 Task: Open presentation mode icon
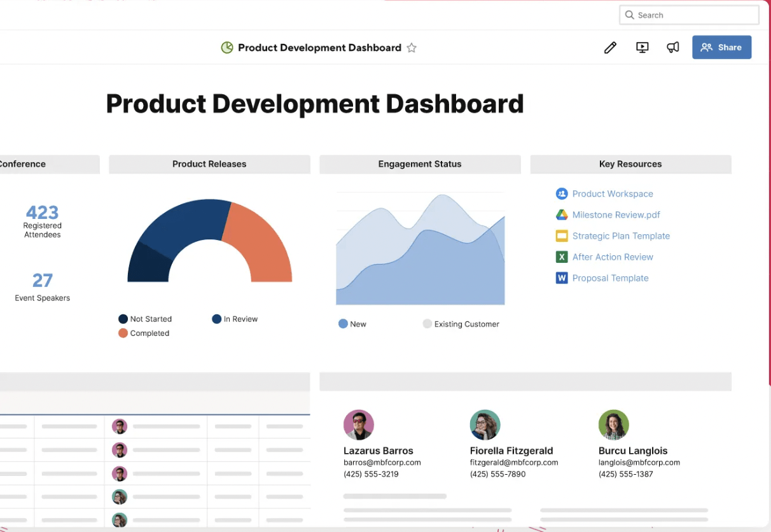[x=642, y=48]
